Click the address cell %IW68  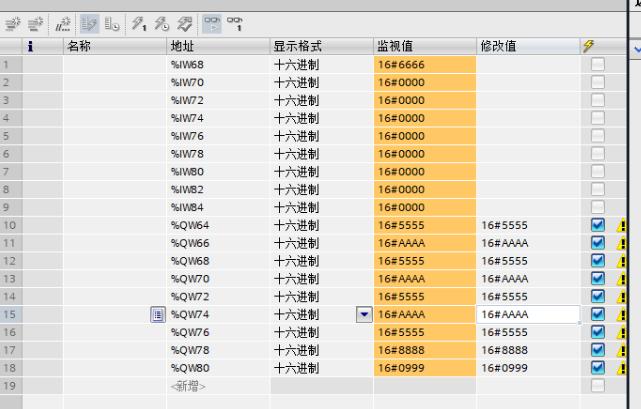218,64
